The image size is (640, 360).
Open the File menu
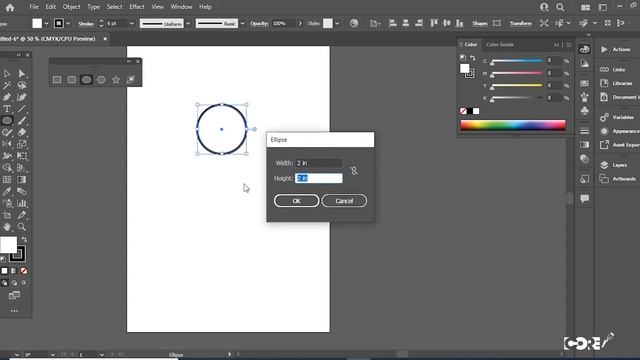34,7
